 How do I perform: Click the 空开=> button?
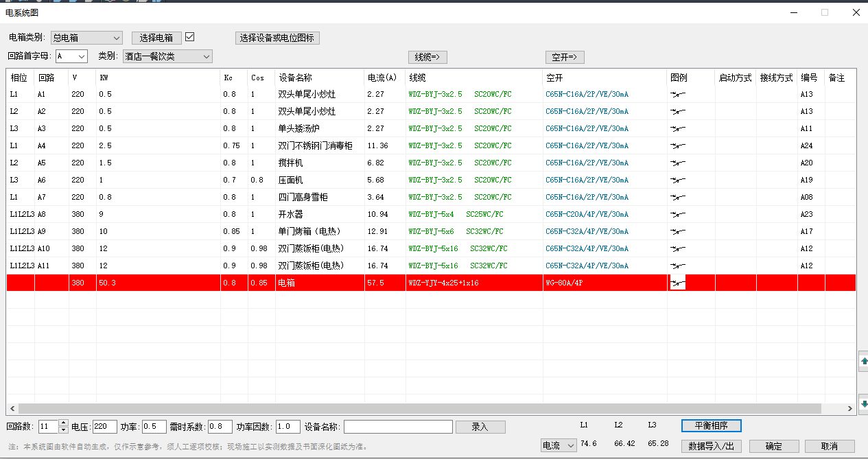pos(565,57)
